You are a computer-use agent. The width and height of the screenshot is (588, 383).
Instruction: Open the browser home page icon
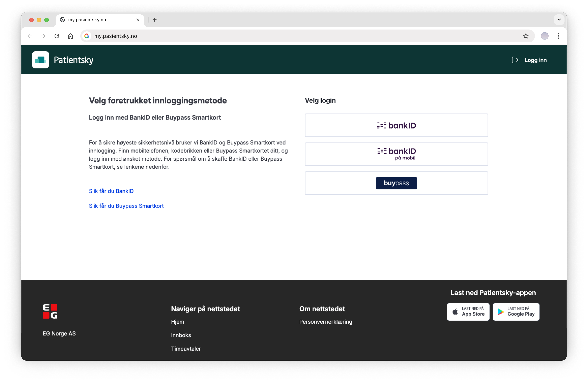coord(70,36)
